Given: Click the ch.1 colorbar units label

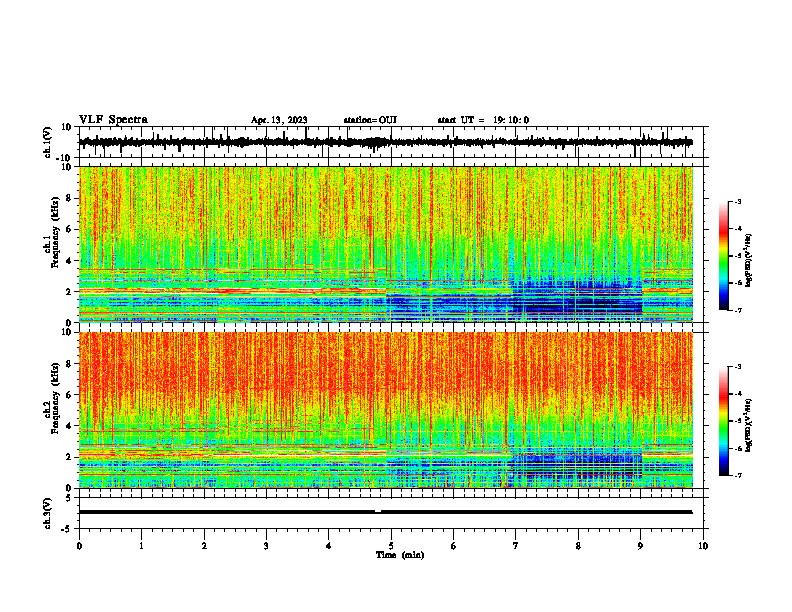Looking at the screenshot, I should pyautogui.click(x=748, y=261).
